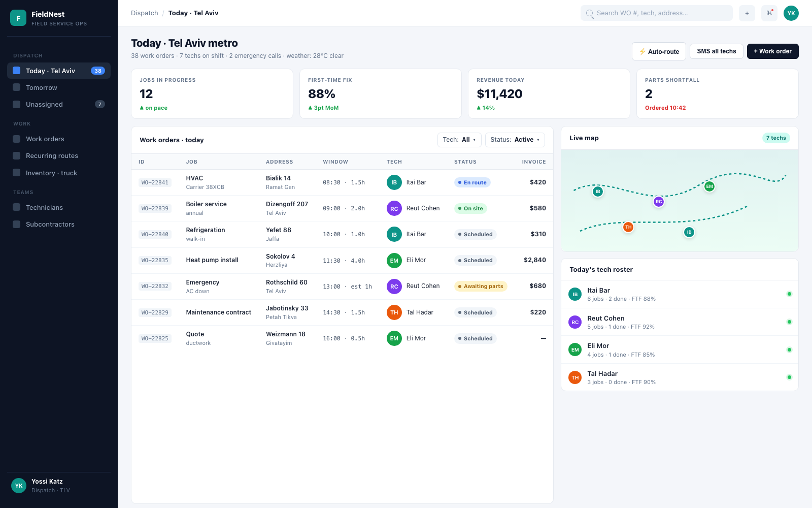
Task: Click the Revenue Today card $11,420
Action: coord(549,94)
